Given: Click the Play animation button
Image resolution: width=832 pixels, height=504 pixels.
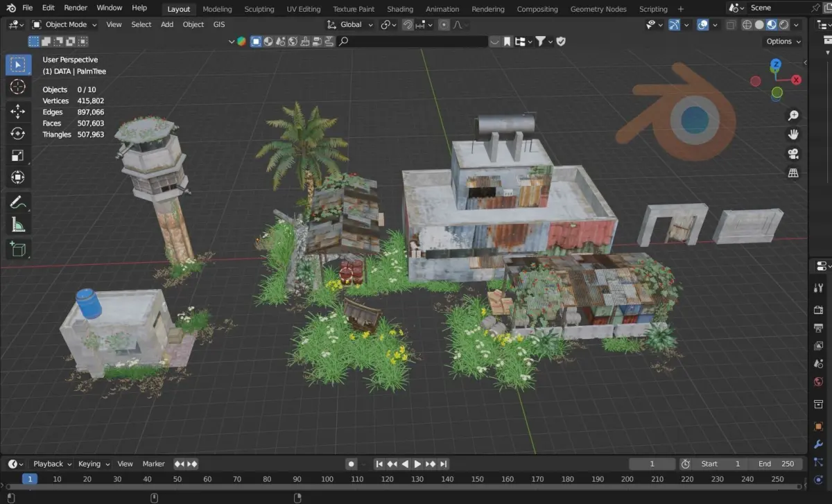Looking at the screenshot, I should tap(418, 464).
